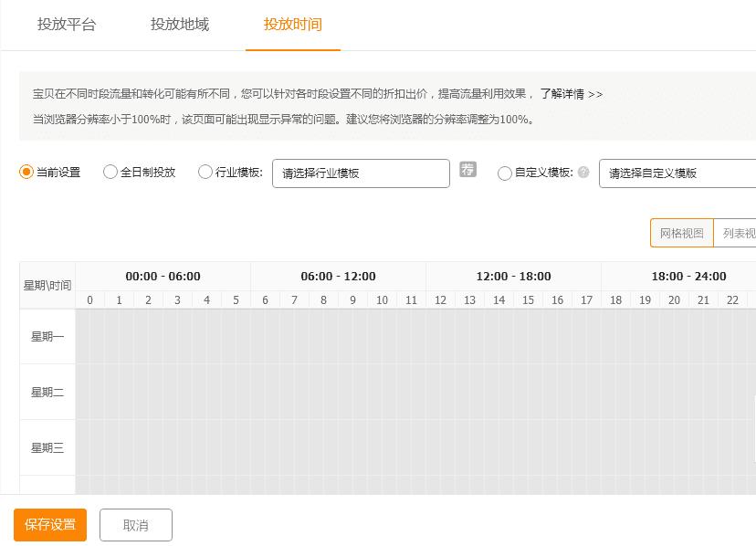Screen dimensions: 756x546
Task: Click the help icon beside 自定义模板
Action: 583,173
